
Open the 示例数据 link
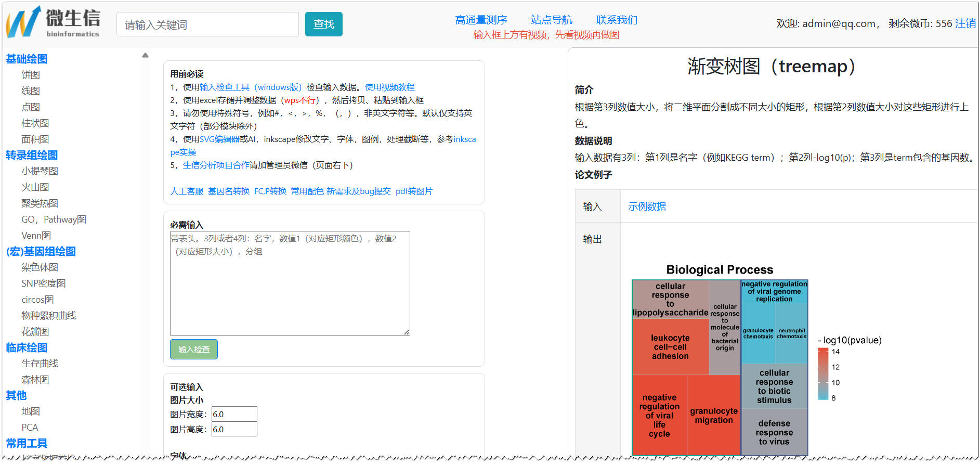(647, 206)
